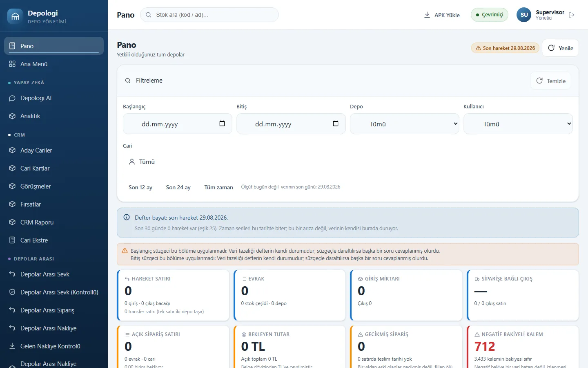Click the Depologi AI chat icon
Screen dimensions: 588x368
pyautogui.click(x=12, y=98)
